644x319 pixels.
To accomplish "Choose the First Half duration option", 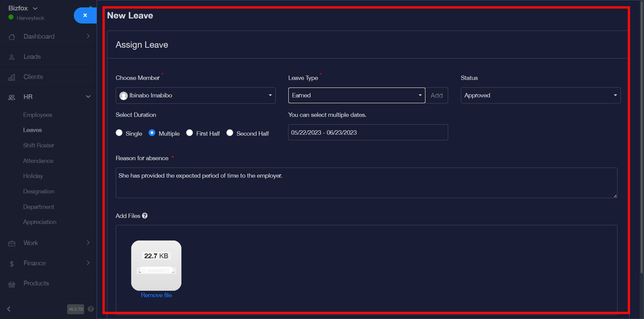I will click(x=190, y=133).
